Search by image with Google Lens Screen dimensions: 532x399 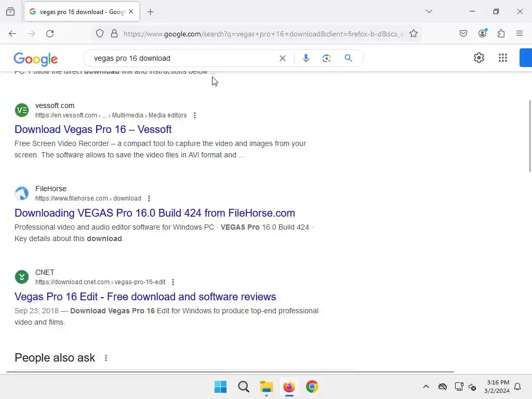coord(326,58)
